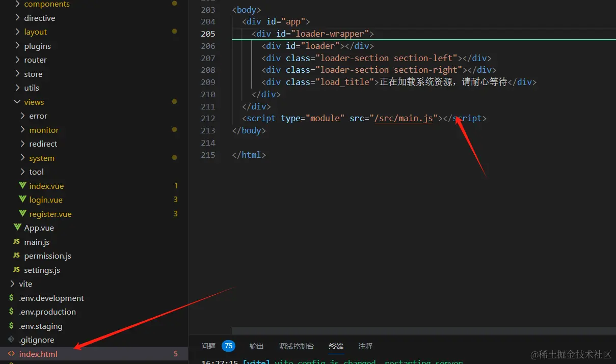Click the JS icon of main.js
616x364 pixels.
coord(16,242)
